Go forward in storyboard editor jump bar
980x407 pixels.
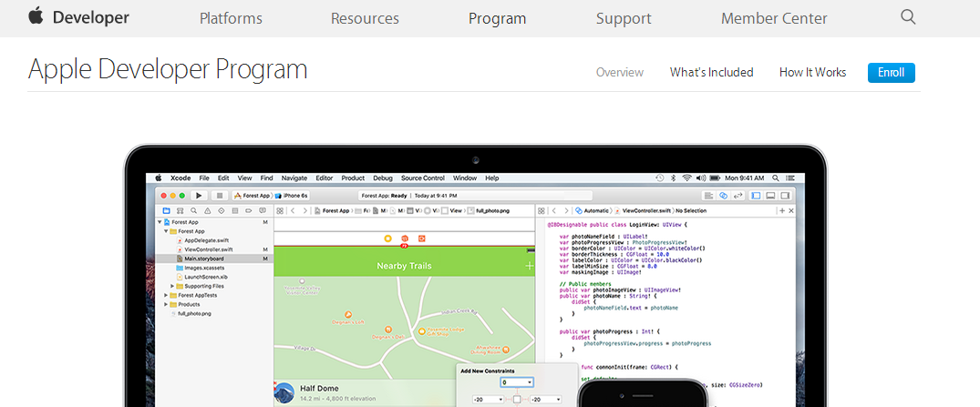[305, 211]
